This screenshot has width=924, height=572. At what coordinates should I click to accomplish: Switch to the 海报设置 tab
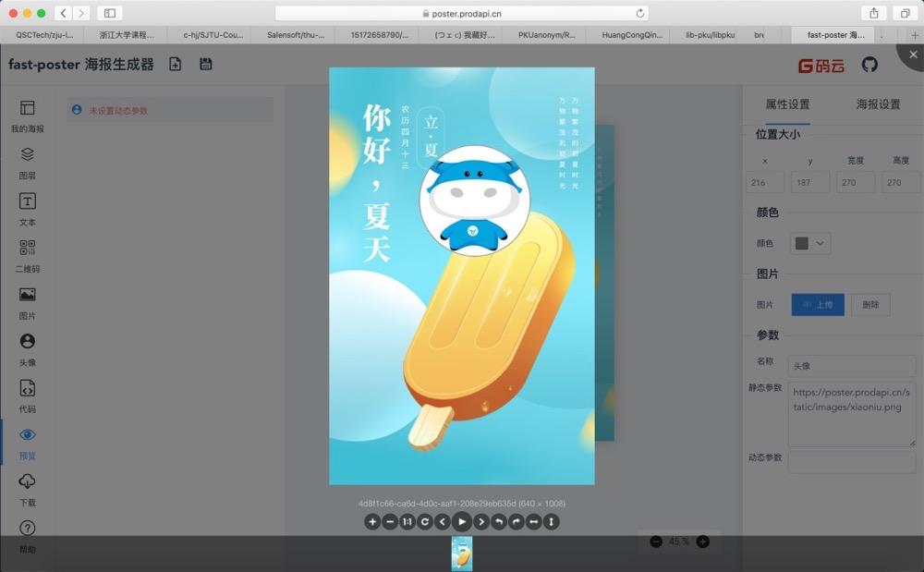tap(880, 104)
